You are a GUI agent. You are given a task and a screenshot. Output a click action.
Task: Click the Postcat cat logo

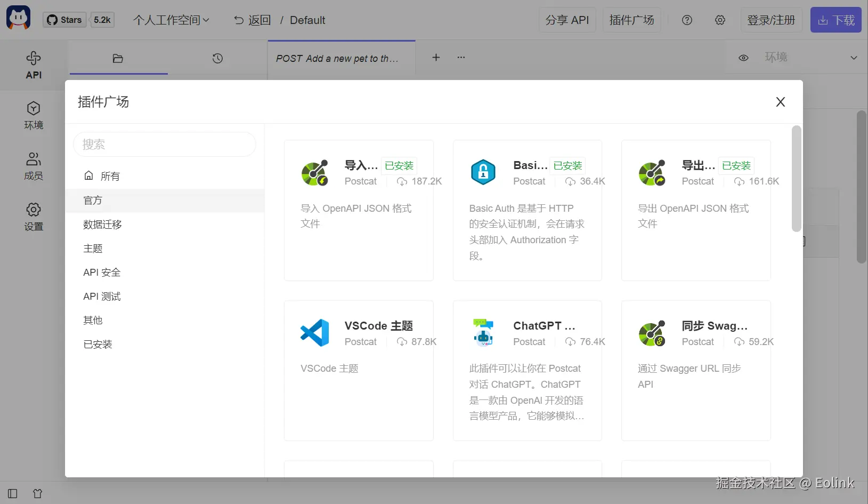[x=18, y=18]
